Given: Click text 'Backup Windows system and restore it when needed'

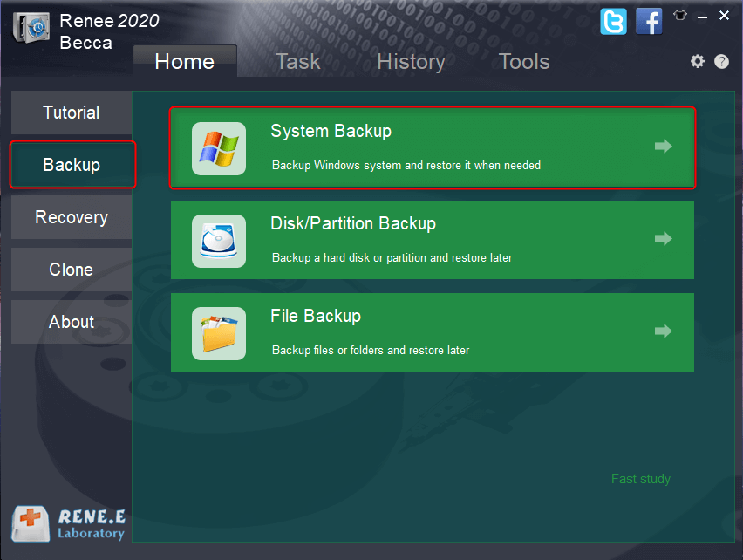Looking at the screenshot, I should coord(406,166).
